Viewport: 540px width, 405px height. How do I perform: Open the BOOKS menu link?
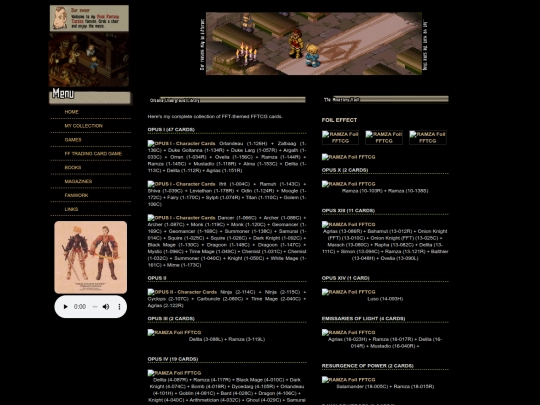(73, 167)
